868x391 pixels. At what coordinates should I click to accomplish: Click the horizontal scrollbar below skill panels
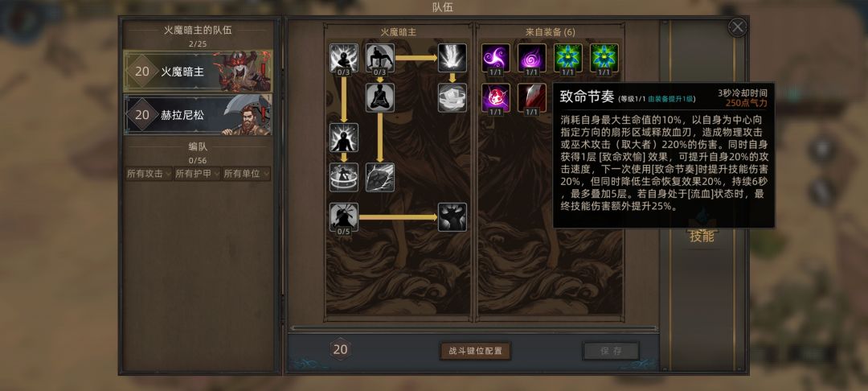pos(474,328)
